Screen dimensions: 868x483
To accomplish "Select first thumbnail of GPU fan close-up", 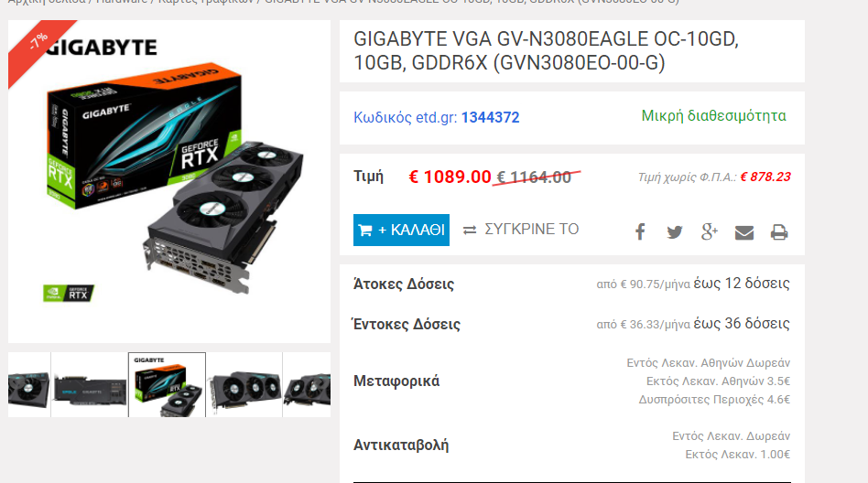I will click(28, 384).
